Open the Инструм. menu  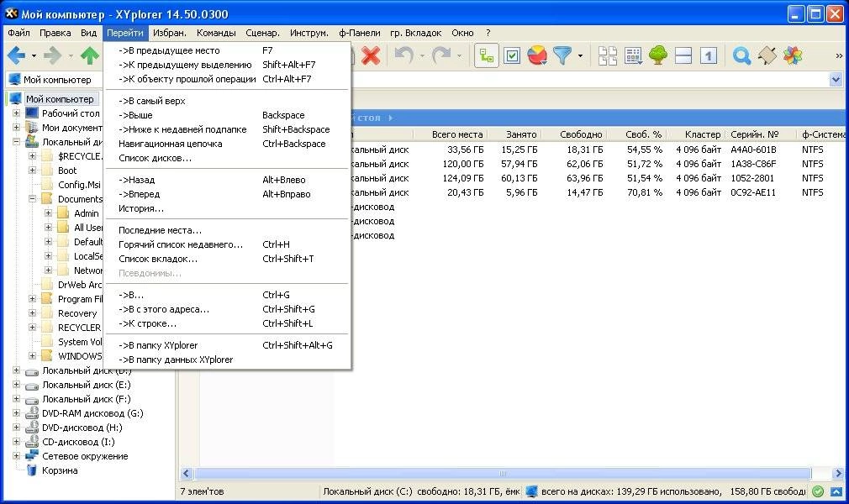click(x=309, y=33)
